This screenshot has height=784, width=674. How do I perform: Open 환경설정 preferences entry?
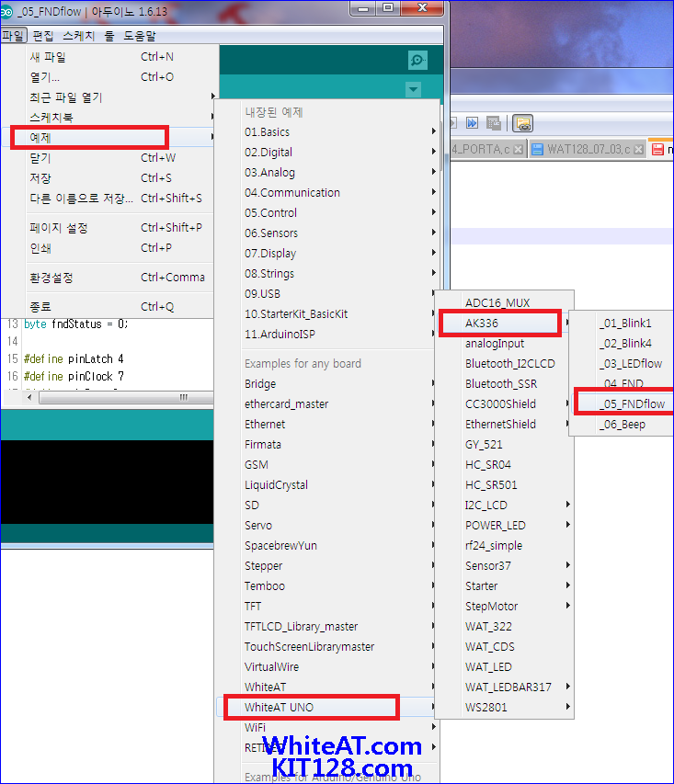pyautogui.click(x=114, y=278)
